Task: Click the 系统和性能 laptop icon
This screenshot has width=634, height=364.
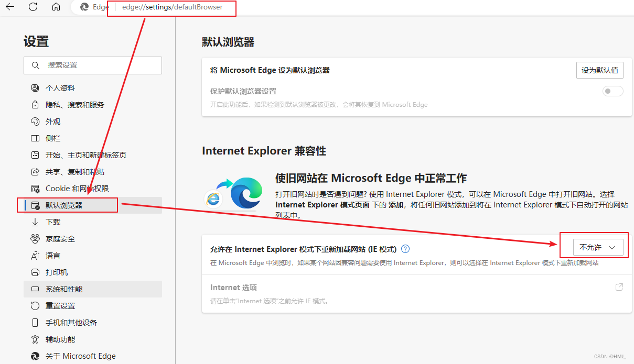Action: point(35,289)
